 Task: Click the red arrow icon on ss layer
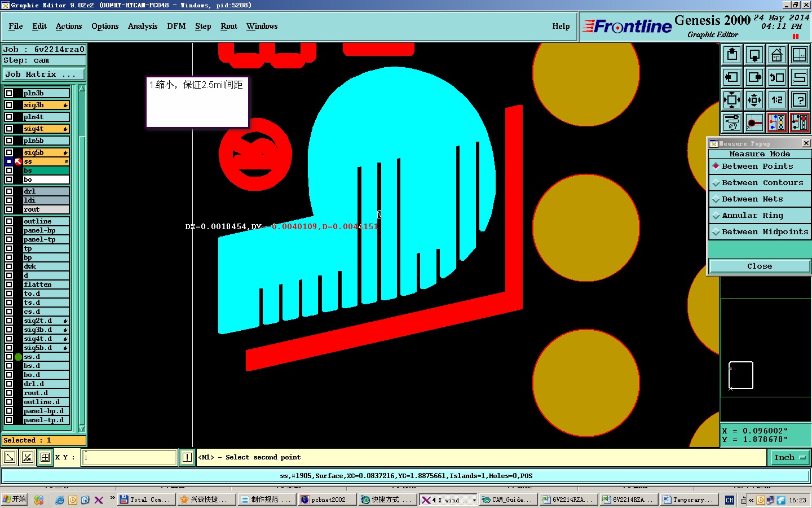18,161
